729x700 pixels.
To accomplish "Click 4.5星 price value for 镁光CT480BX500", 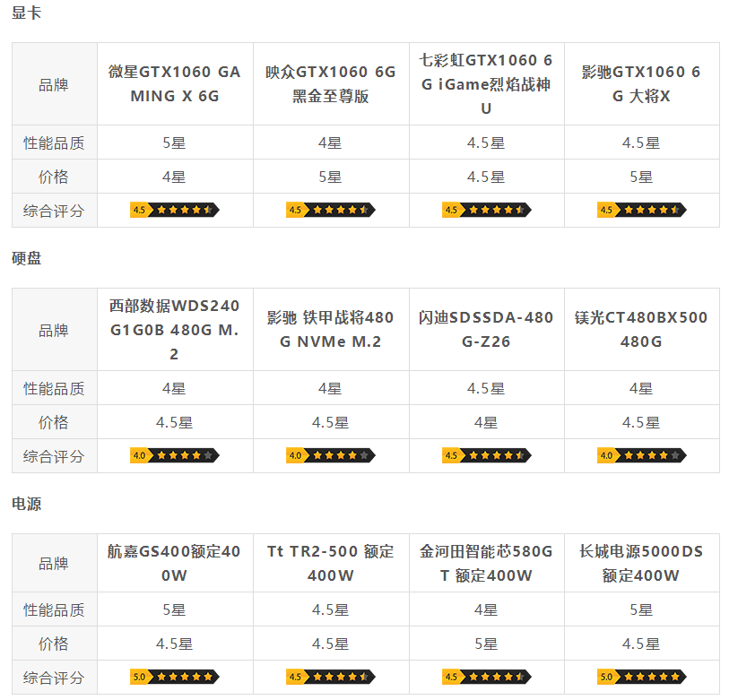I will [x=642, y=422].
